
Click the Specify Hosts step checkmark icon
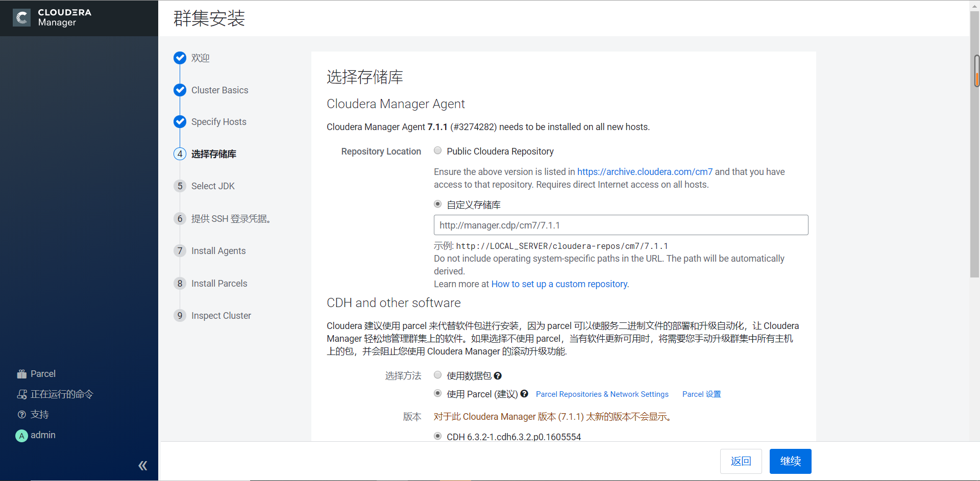pyautogui.click(x=180, y=122)
